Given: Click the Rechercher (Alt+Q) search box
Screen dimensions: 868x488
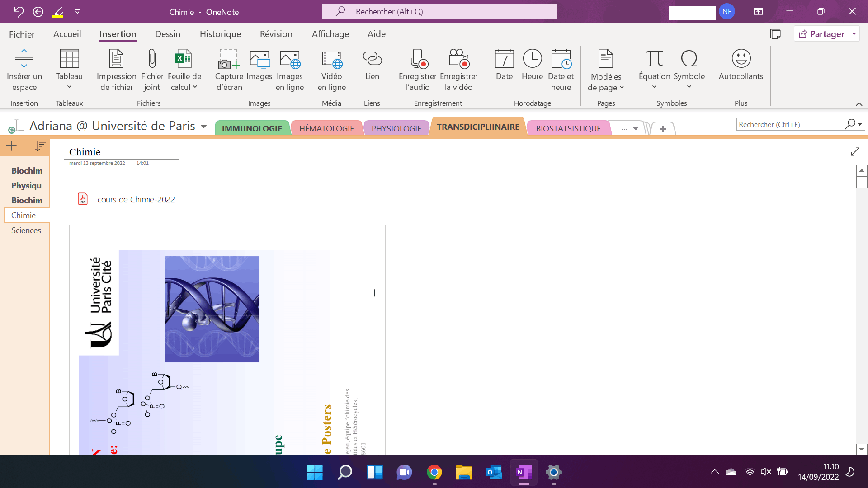Looking at the screenshot, I should [439, 12].
